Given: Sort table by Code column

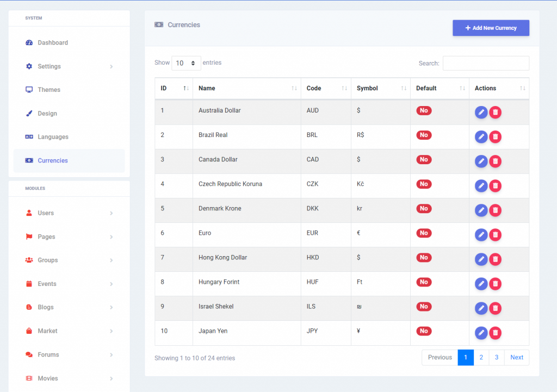Looking at the screenshot, I should coord(326,89).
